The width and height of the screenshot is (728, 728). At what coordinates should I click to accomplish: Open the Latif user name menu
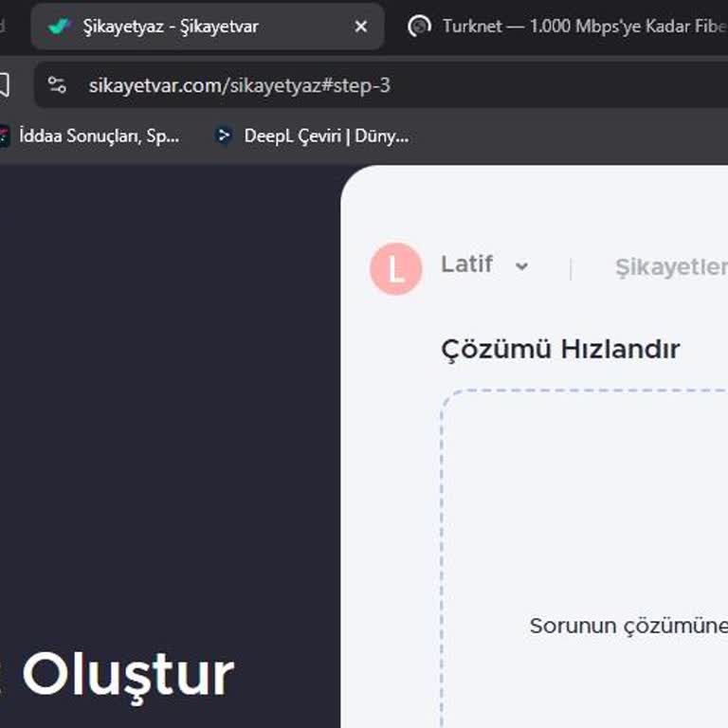466,264
